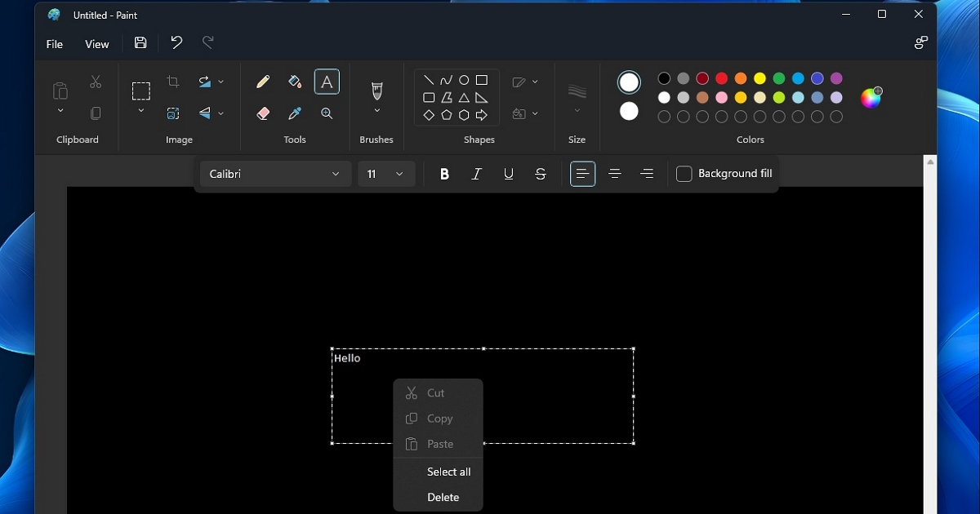Image resolution: width=980 pixels, height=514 pixels.
Task: Undo the last action
Action: [176, 43]
